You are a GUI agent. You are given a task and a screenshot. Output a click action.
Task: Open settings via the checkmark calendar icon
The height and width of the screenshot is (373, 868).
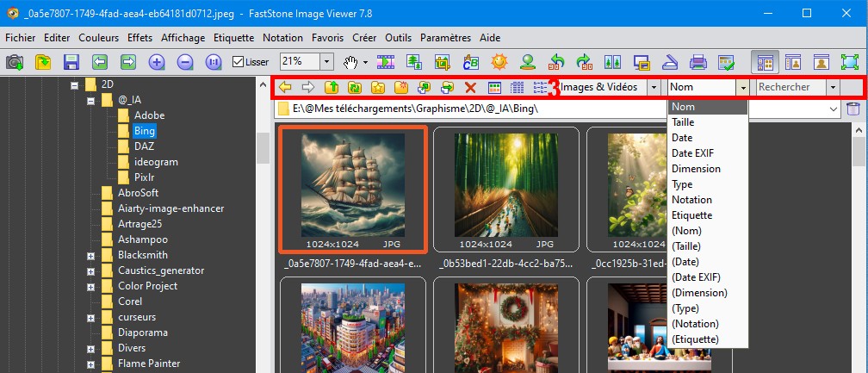[726, 61]
